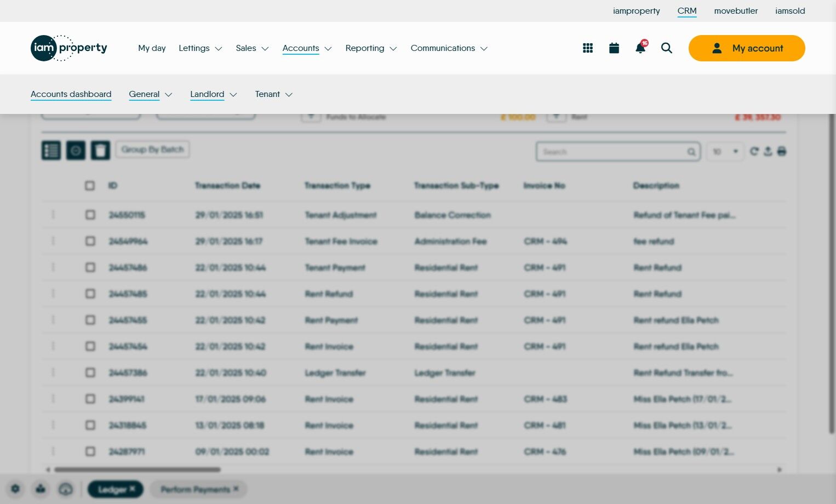This screenshot has height=504, width=836.
Task: Select the checkbox for transaction 24550115
Action: coord(90,215)
